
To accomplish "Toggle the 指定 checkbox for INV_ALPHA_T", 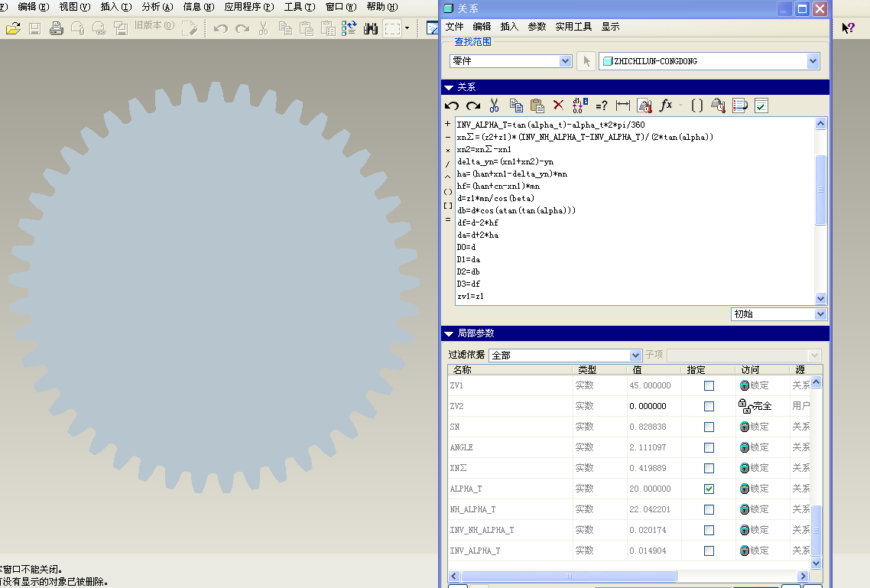I will pos(709,551).
